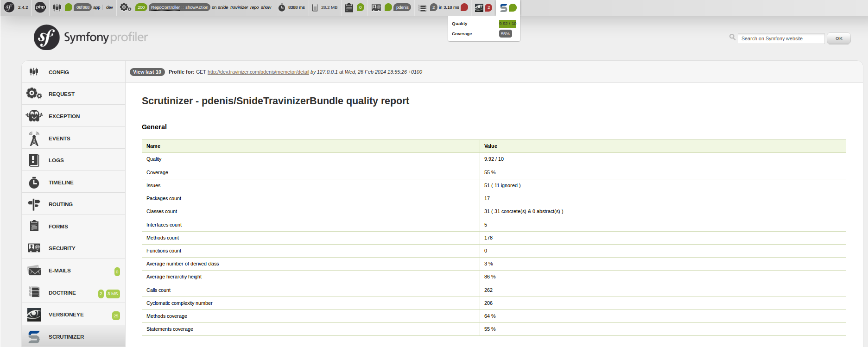Click the Doctrine query count badge 2 in toolbar

(x=433, y=7)
